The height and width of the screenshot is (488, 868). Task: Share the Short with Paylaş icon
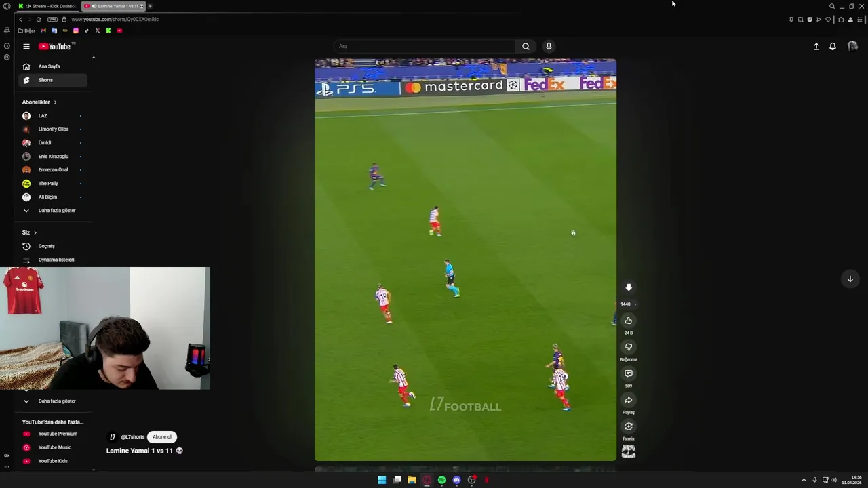[x=629, y=400]
